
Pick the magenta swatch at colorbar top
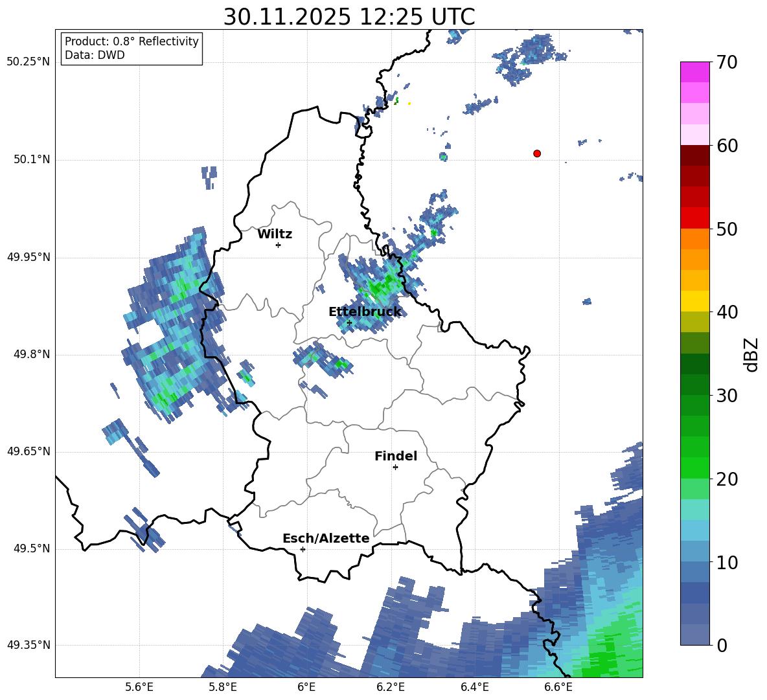click(694, 72)
